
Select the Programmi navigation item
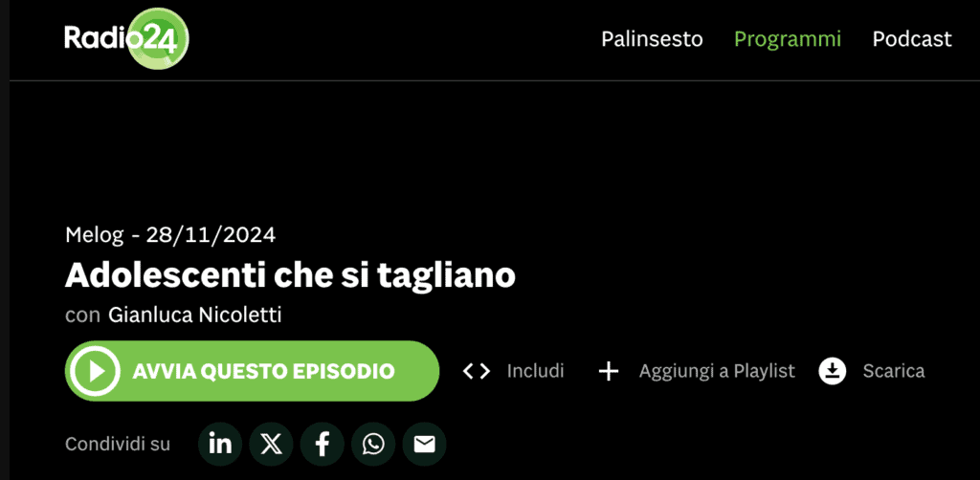click(788, 39)
